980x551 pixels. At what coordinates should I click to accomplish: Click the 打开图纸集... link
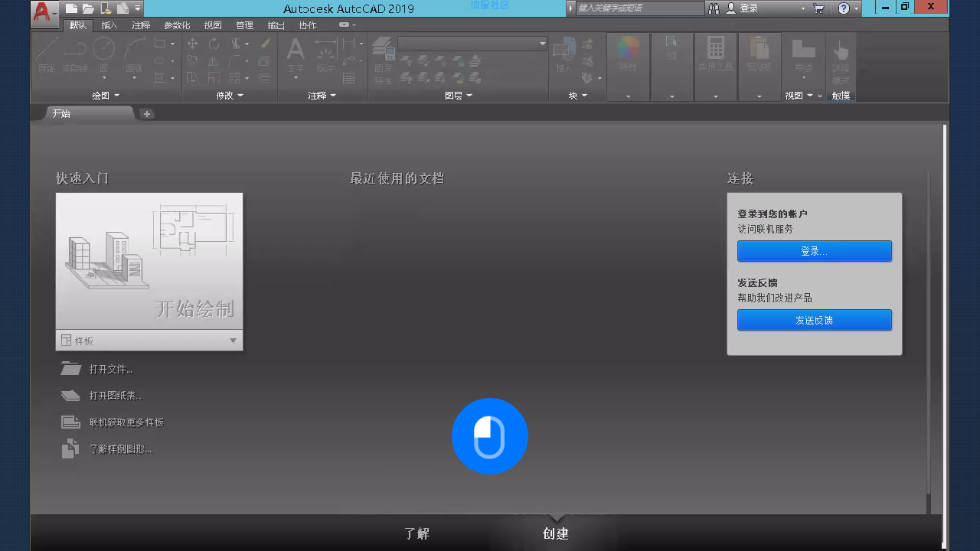(116, 396)
